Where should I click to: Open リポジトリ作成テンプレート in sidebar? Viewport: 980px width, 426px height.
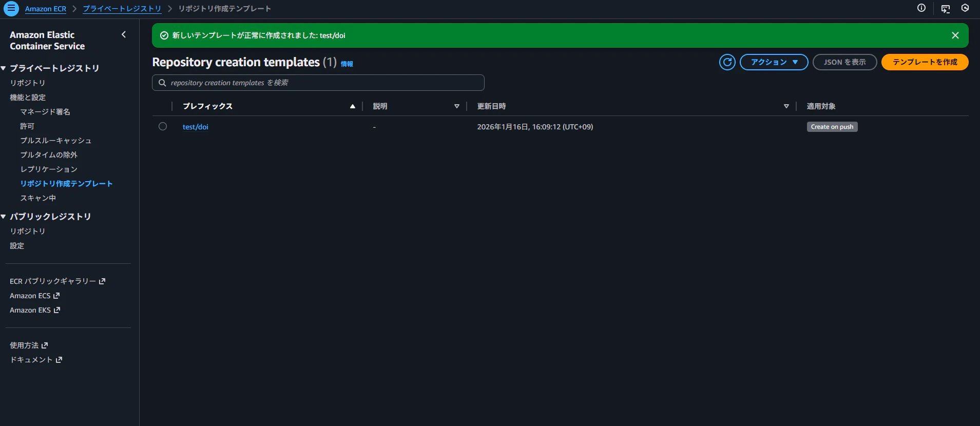point(66,184)
